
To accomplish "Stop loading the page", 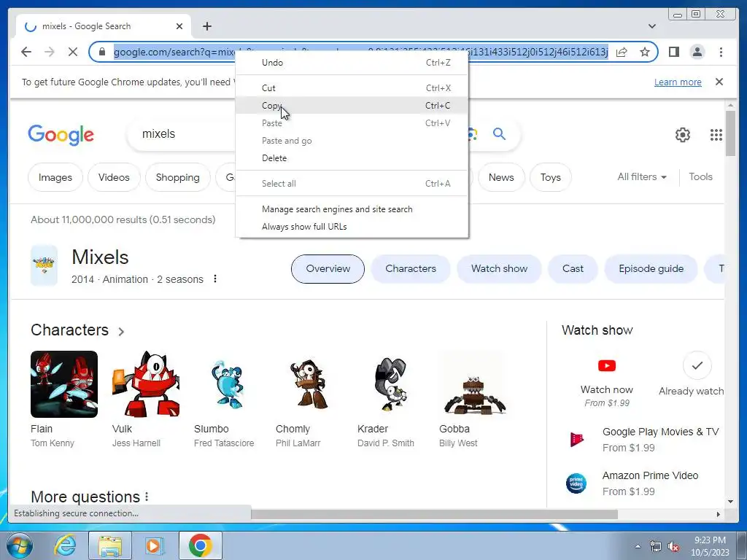I will pyautogui.click(x=72, y=52).
